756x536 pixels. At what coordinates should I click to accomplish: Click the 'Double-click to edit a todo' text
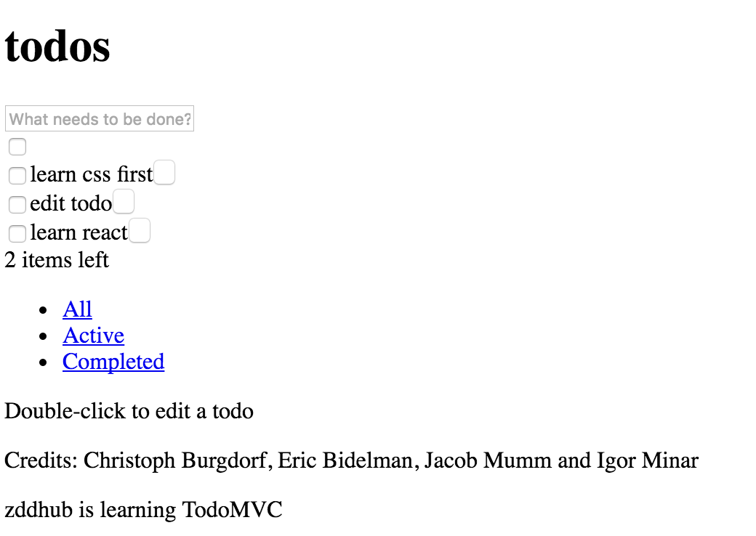click(128, 411)
